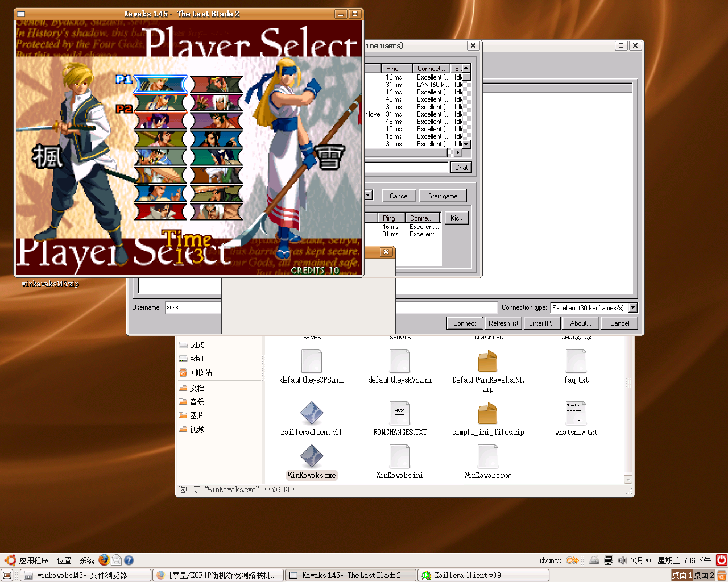Open the sda1 drive in sidebar

point(197,359)
